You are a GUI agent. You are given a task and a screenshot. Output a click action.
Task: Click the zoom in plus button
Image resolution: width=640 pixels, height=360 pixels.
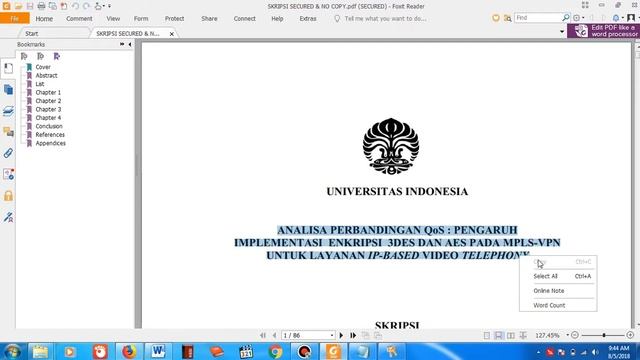click(630, 335)
